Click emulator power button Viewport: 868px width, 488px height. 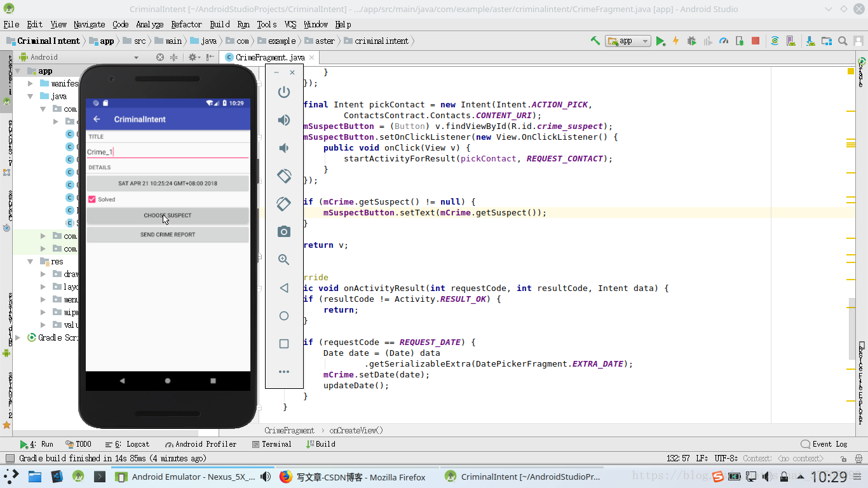[284, 92]
